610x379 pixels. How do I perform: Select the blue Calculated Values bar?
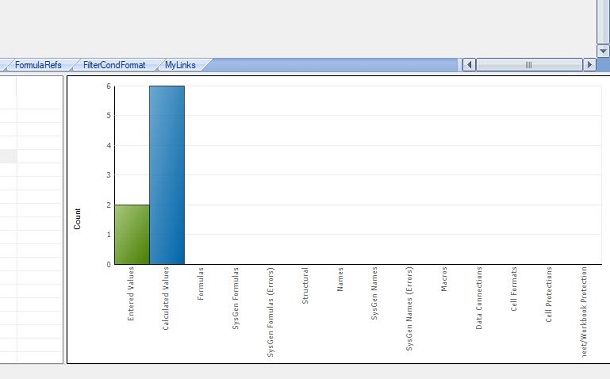(167, 175)
